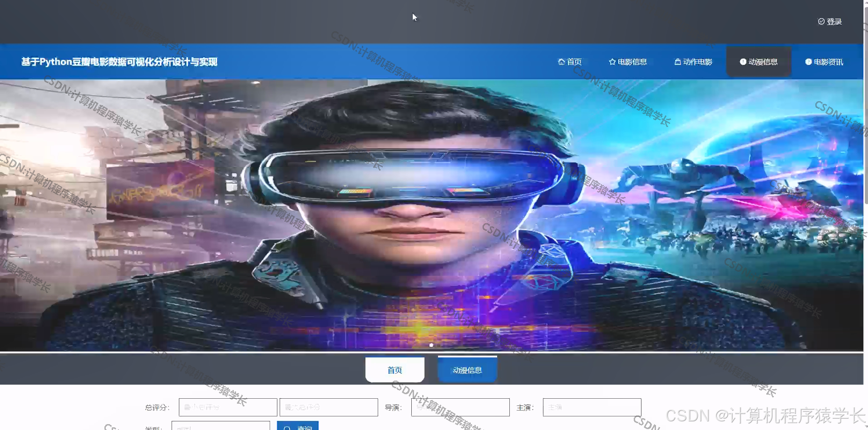Go to the 电影信息 navigation item
This screenshot has height=430, width=868.
628,62
